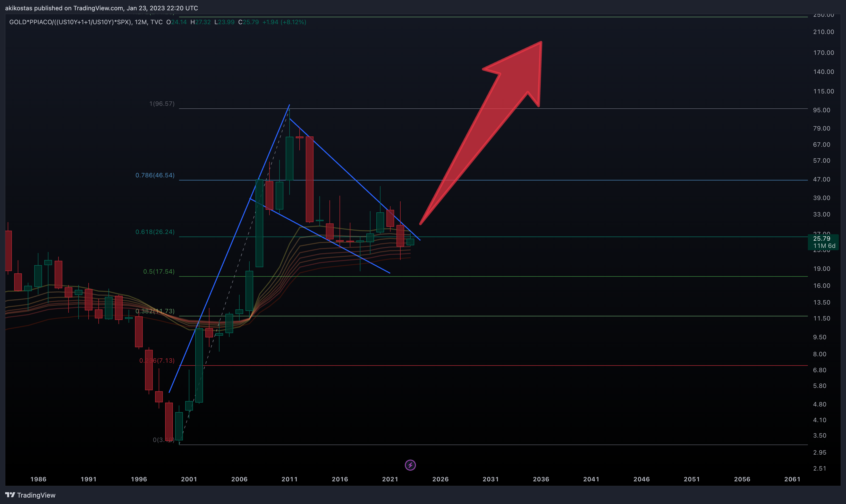Click the Fibonacci label 0.786(46.54)

[155, 175]
